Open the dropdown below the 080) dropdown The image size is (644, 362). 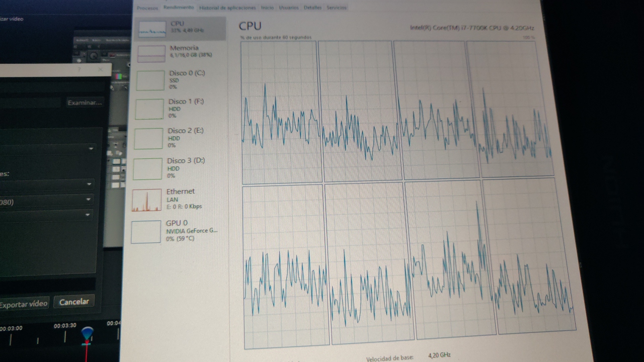(46, 215)
